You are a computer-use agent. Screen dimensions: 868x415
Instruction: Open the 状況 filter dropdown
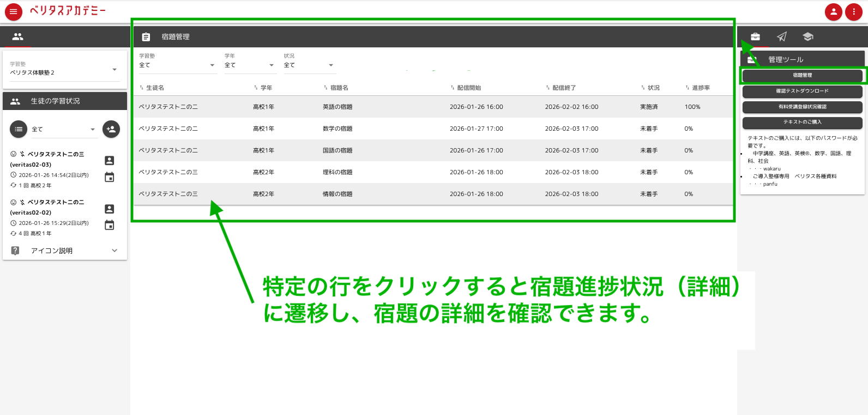click(x=309, y=65)
